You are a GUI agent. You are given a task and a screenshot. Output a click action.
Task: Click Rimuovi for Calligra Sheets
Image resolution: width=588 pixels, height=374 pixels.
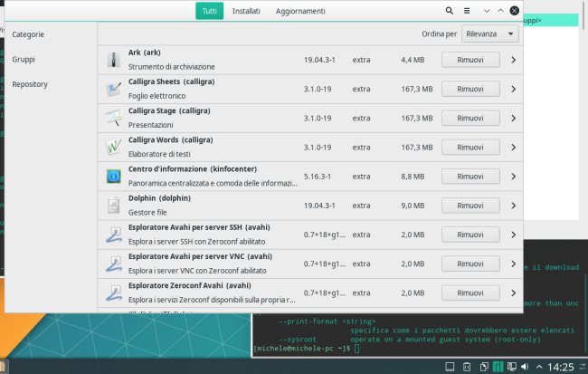[470, 89]
